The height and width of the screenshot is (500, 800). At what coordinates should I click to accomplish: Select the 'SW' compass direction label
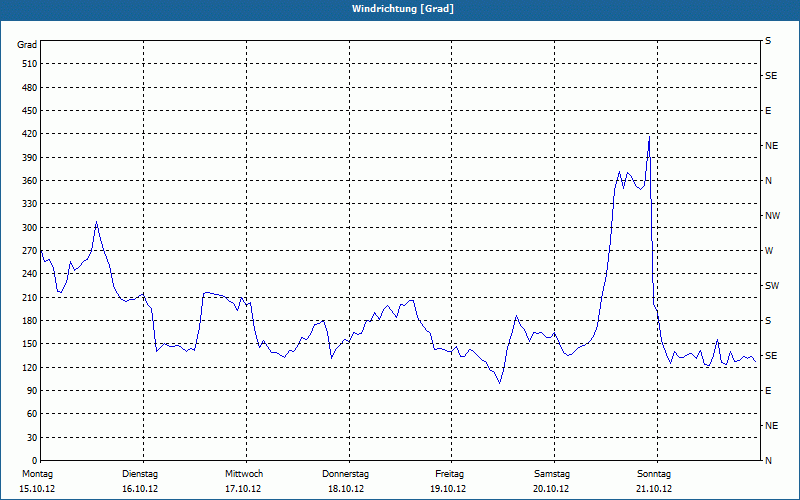[772, 286]
